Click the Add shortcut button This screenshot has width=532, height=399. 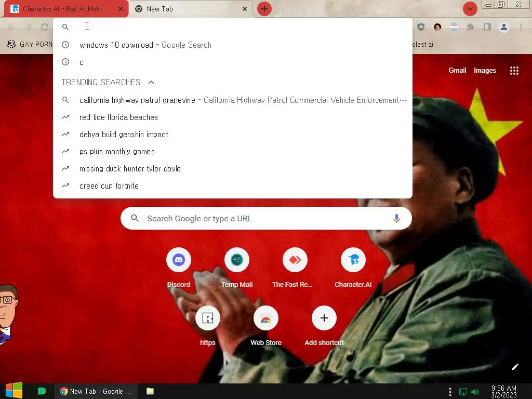coord(324,325)
